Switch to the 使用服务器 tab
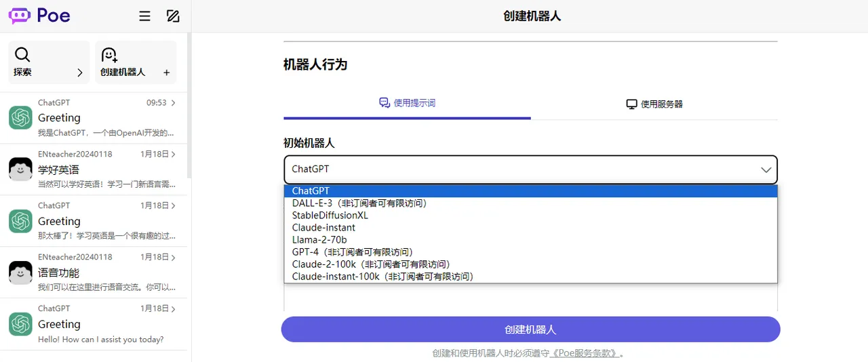868x362 pixels. click(654, 104)
